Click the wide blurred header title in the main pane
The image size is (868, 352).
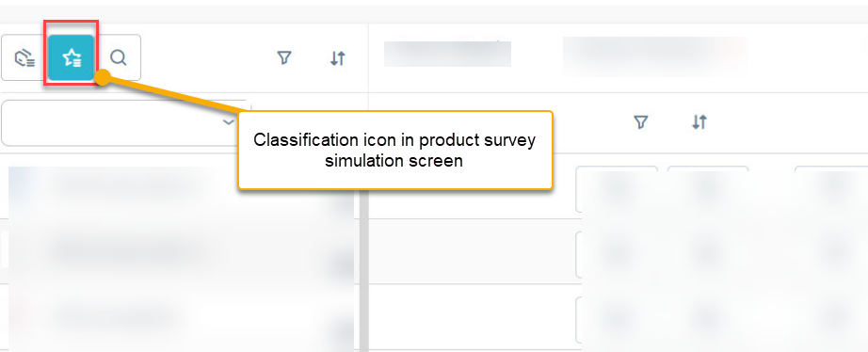pyautogui.click(x=656, y=56)
